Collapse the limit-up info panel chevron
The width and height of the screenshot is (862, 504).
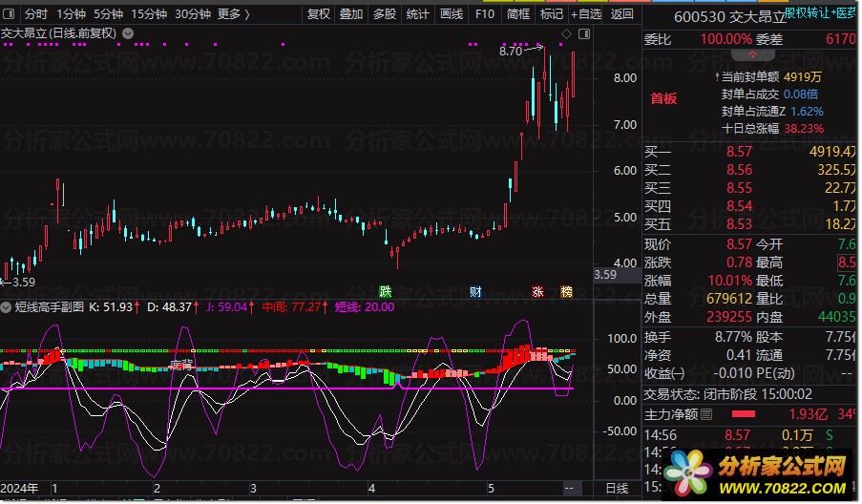click(752, 55)
